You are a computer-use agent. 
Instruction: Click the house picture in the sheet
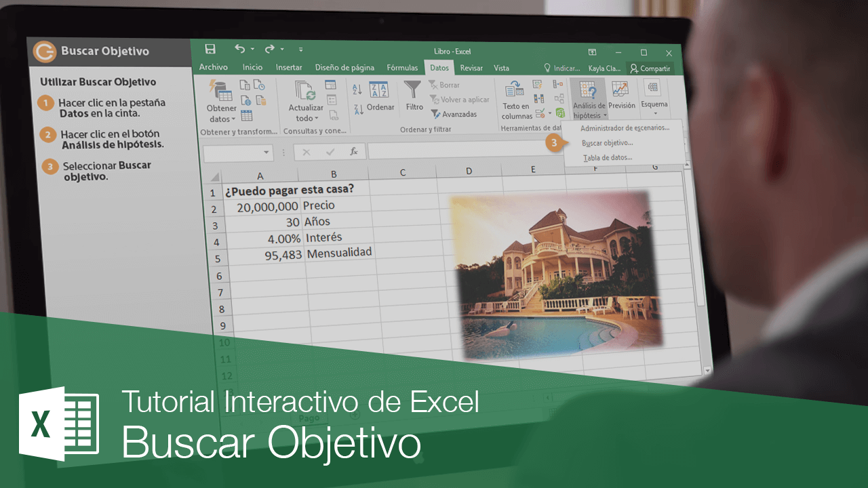coord(556,274)
